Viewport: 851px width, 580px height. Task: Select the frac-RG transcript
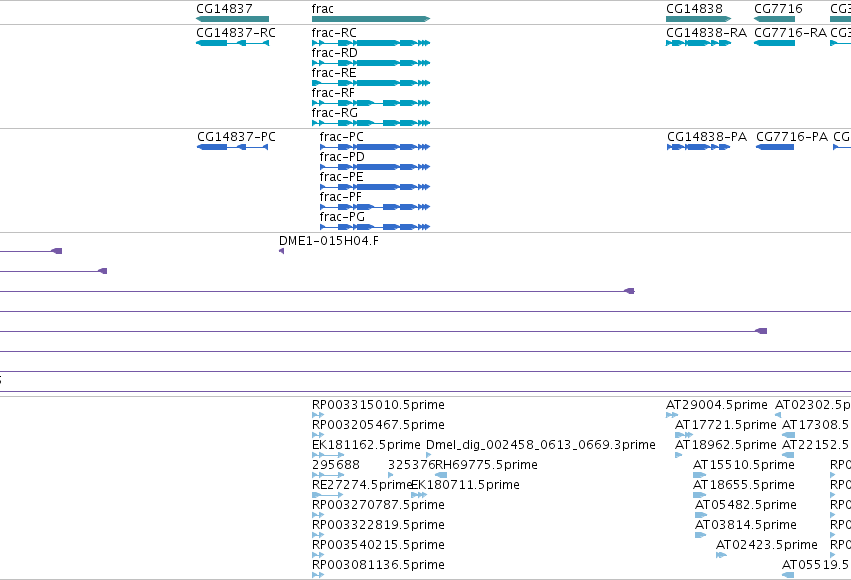click(371, 123)
